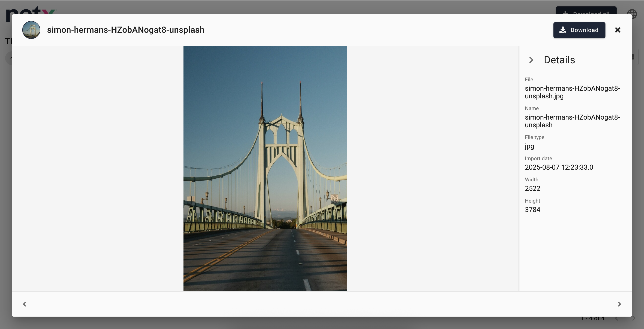This screenshot has height=329, width=644.
Task: Click the height value 3784
Action: [x=532, y=210]
